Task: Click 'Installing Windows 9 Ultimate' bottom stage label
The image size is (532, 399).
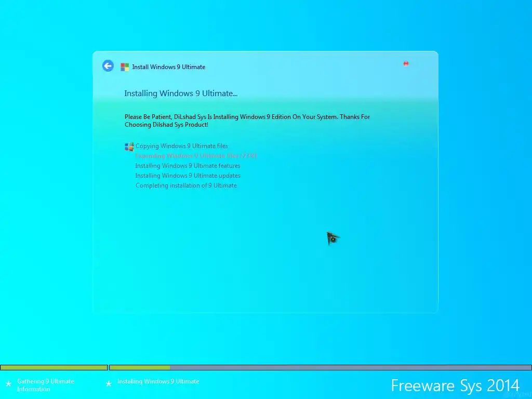Action: [158, 381]
